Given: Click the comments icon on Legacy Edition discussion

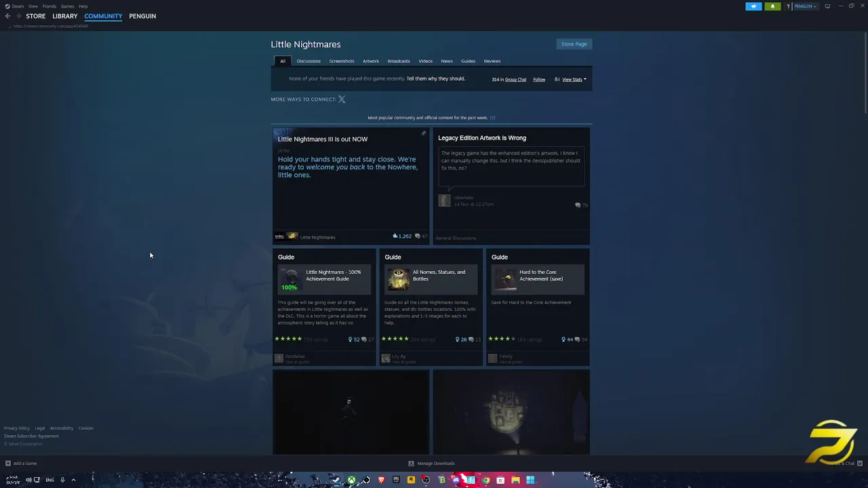Looking at the screenshot, I should (578, 205).
